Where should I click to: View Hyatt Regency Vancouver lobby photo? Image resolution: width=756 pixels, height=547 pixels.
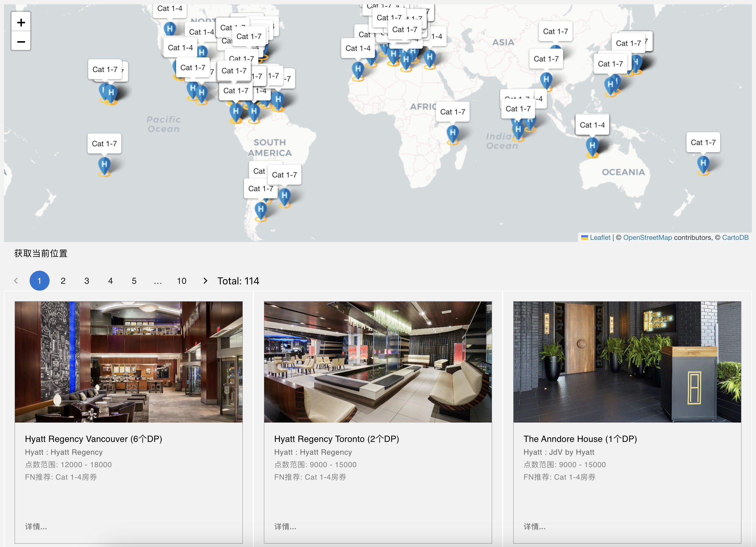[129, 362]
